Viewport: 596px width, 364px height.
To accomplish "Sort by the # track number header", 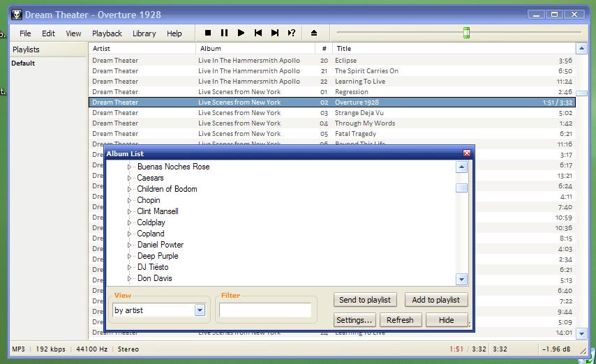I will (x=324, y=48).
